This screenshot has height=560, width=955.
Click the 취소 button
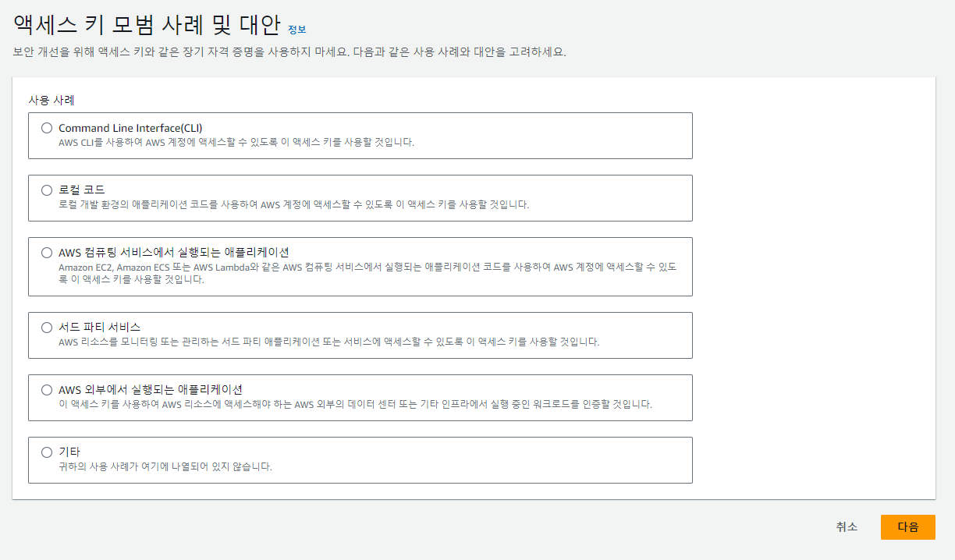pos(847,527)
